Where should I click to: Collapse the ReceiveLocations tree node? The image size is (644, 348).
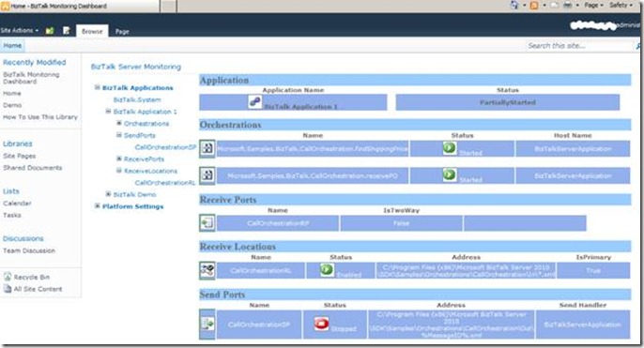(118, 171)
